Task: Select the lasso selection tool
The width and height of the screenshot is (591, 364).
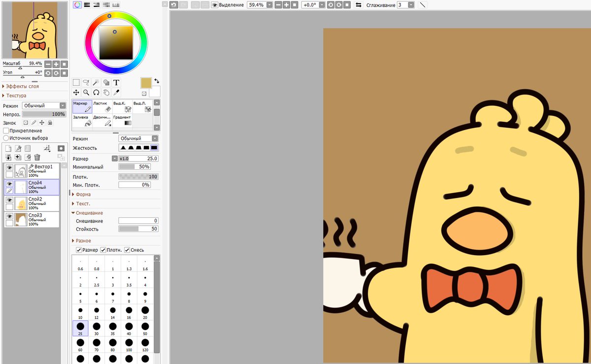Action: tap(86, 83)
